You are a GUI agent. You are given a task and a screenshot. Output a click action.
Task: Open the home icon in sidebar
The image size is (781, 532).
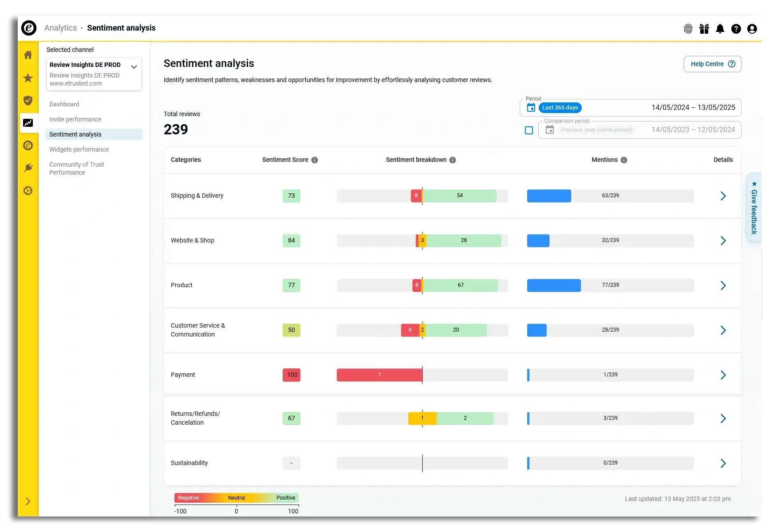(x=28, y=55)
